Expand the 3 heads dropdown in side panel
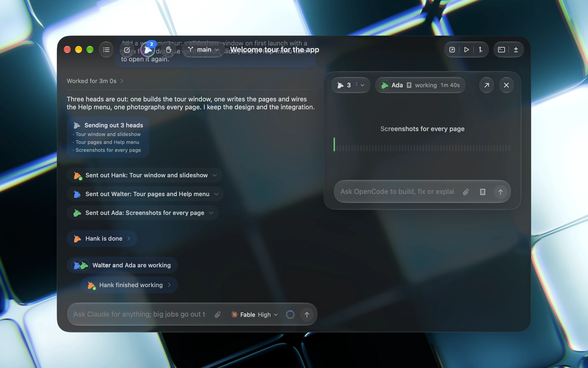588x368 pixels. point(350,85)
